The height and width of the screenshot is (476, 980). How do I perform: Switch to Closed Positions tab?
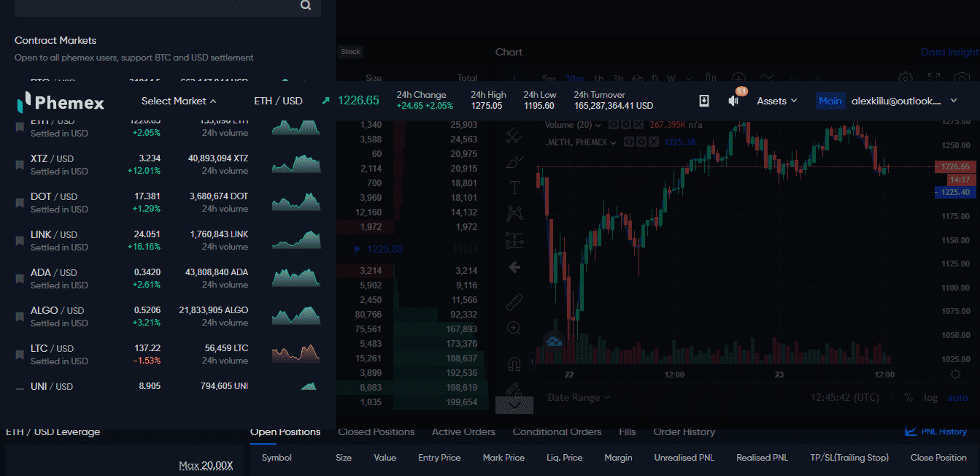click(376, 431)
